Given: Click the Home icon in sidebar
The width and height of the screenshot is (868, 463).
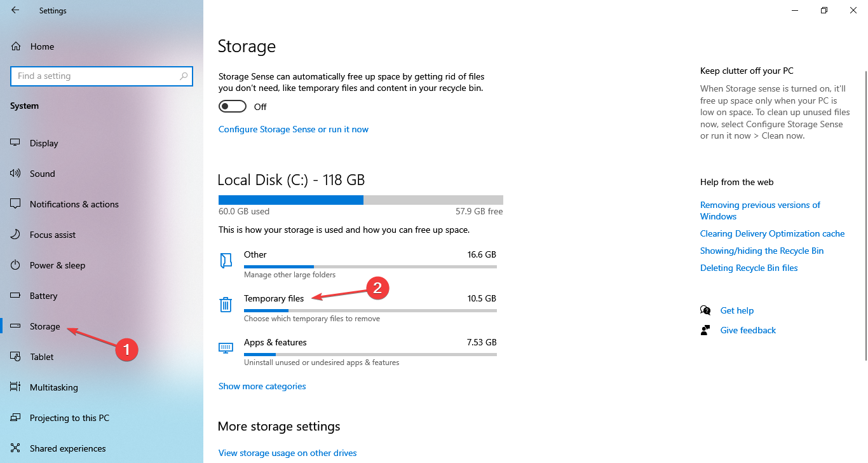Looking at the screenshot, I should coord(17,46).
